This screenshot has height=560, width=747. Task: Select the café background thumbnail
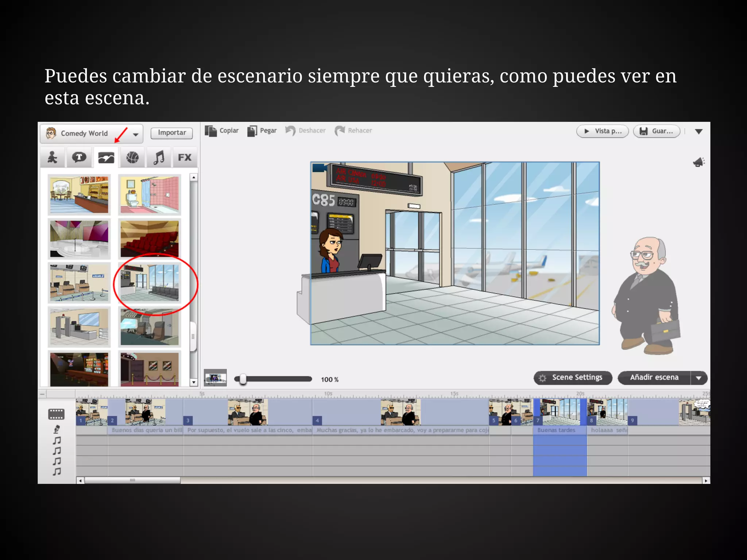79,195
